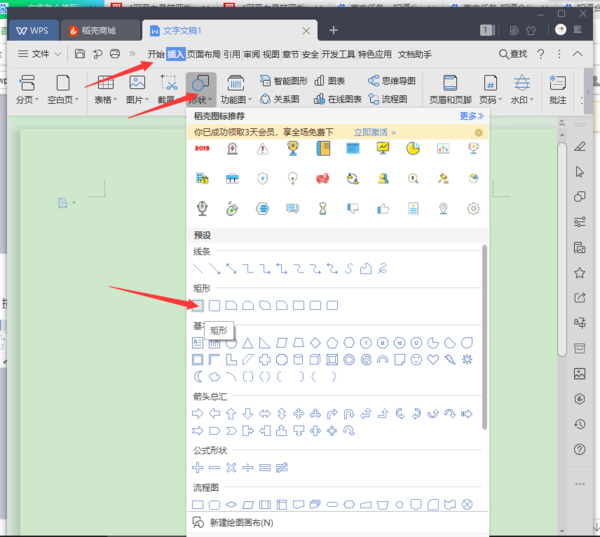Screen dimensions: 600x537
Task: Add a new document tab with plus
Action: pos(333,30)
